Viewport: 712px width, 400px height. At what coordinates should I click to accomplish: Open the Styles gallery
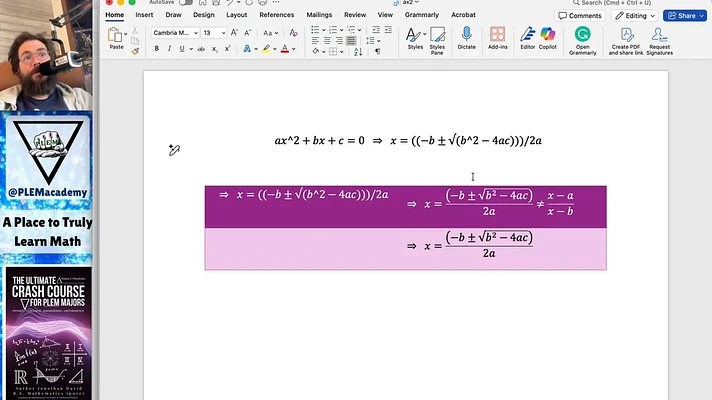[415, 38]
